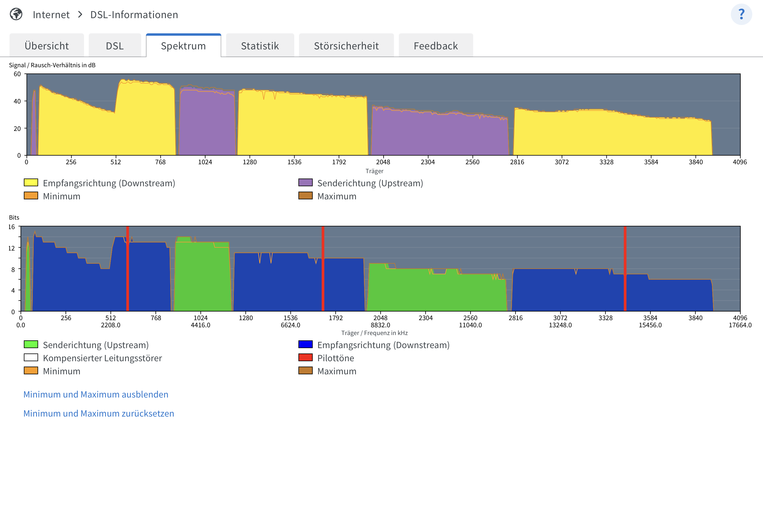Click green Senderichtung swatch in Bits legend
The width and height of the screenshot is (763, 532).
tap(31, 344)
